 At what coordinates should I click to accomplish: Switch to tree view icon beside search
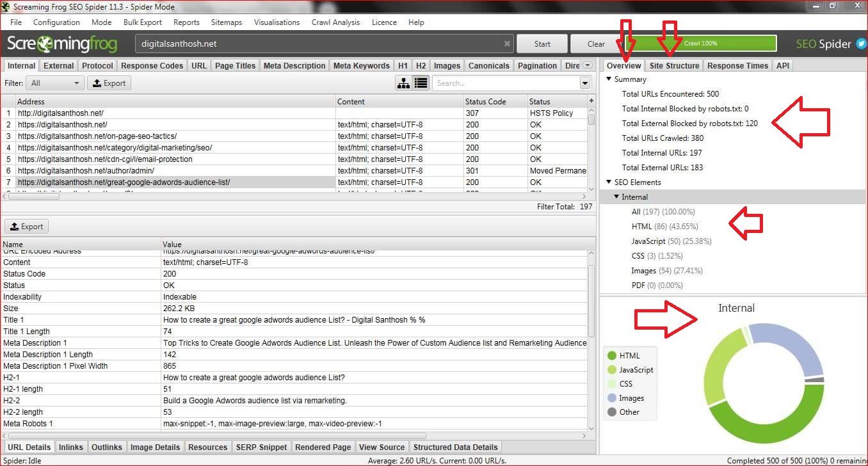[x=404, y=83]
